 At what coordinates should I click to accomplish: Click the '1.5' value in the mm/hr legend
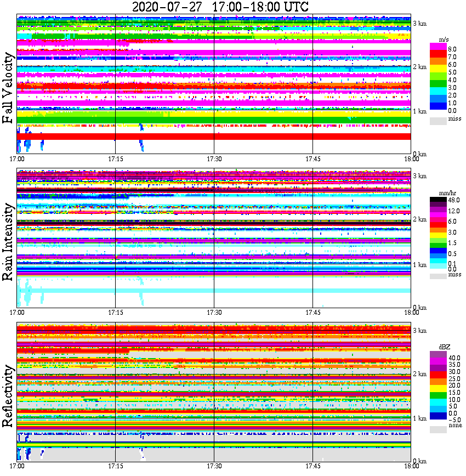click(x=452, y=243)
